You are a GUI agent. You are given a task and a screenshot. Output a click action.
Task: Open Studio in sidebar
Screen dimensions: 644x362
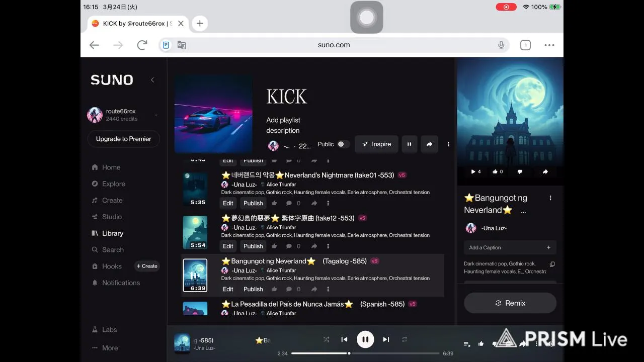107,217
